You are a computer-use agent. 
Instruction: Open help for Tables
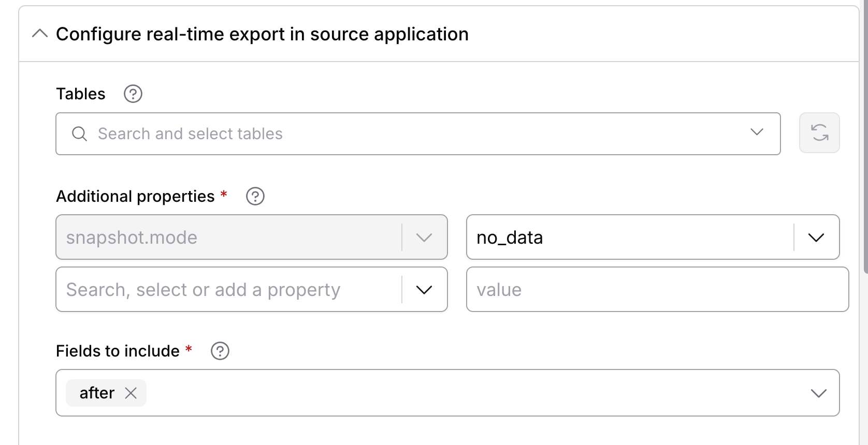pyautogui.click(x=133, y=94)
